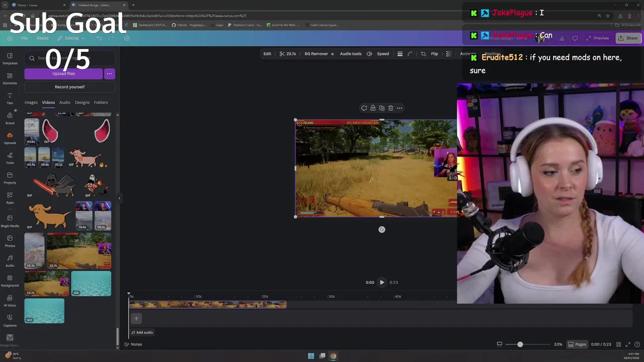
Task: Open the Projects sidebar panel
Action: point(10,177)
